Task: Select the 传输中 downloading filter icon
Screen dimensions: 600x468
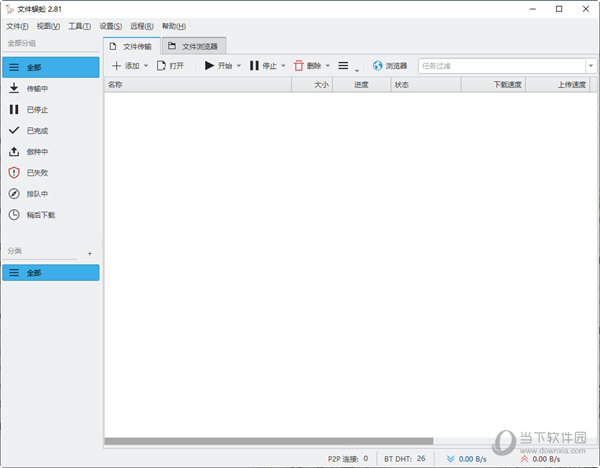Action: pos(14,88)
